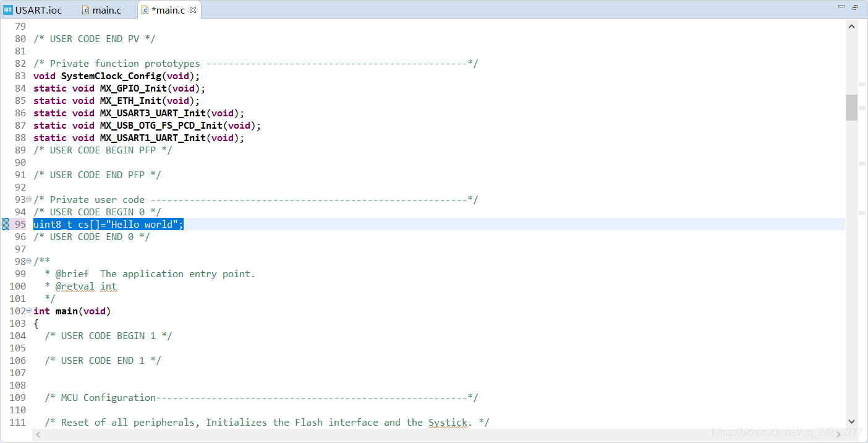Click the USER CODE BEGIN PFP comment
868x443 pixels.
coord(103,150)
